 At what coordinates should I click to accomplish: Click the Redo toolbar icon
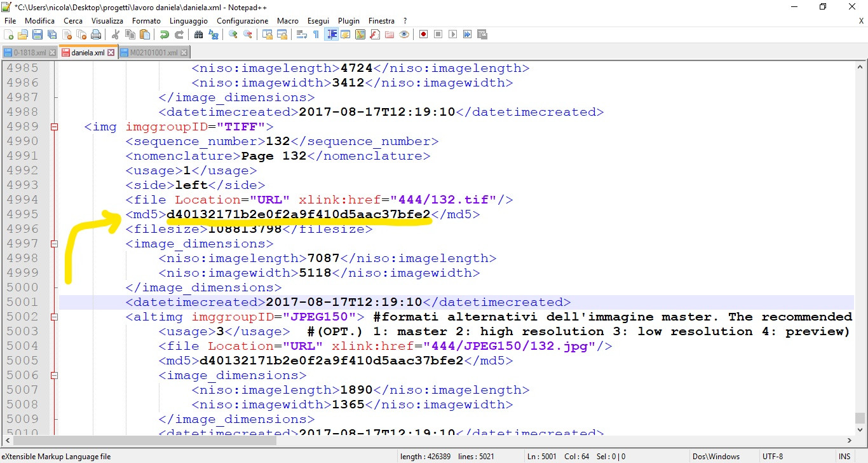179,34
